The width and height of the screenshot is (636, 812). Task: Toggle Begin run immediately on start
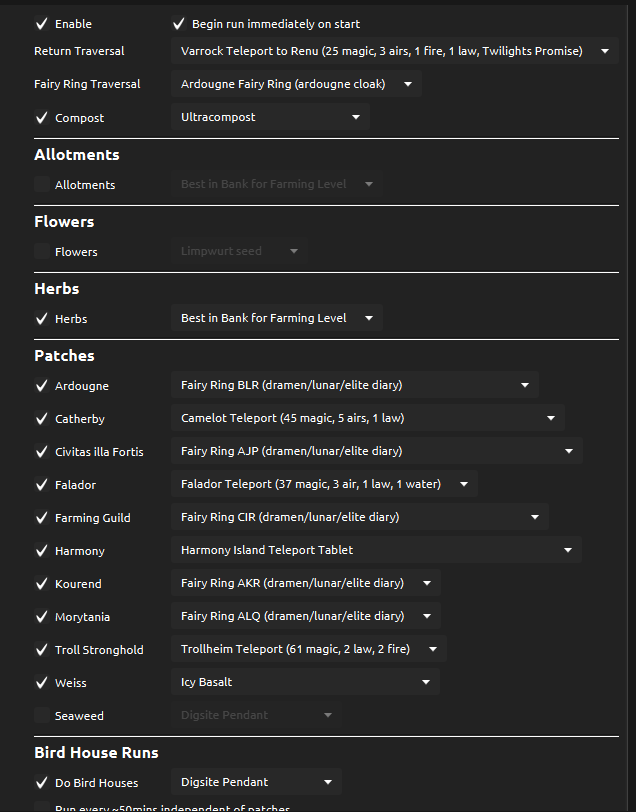click(179, 23)
